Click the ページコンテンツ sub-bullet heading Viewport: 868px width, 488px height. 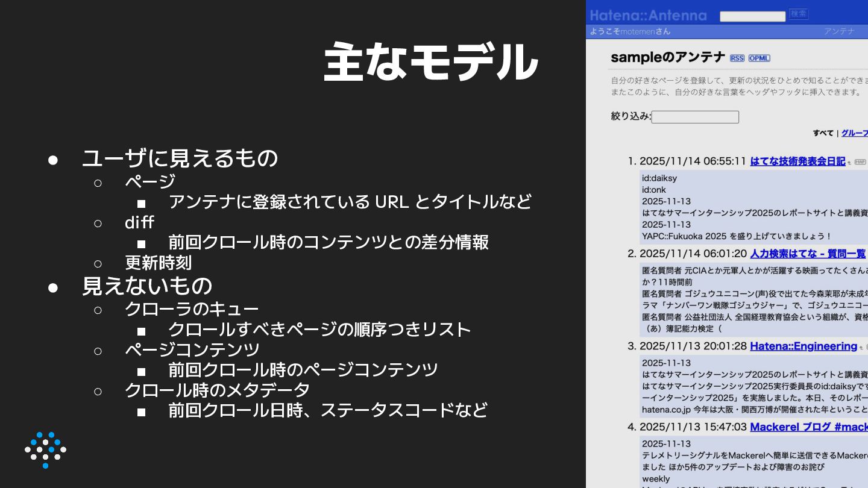coord(192,349)
